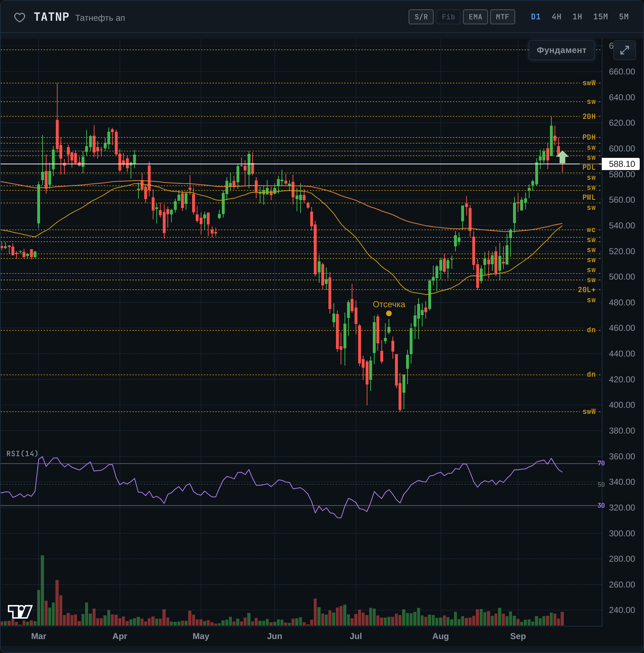Switch to 4H timeframe
The image size is (644, 653).
(556, 17)
